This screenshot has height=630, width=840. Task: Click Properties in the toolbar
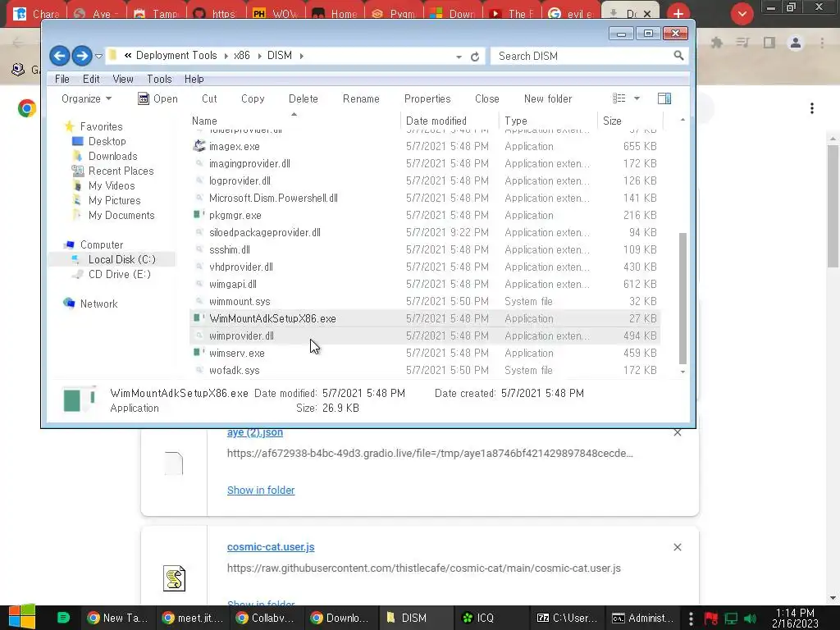pos(427,98)
